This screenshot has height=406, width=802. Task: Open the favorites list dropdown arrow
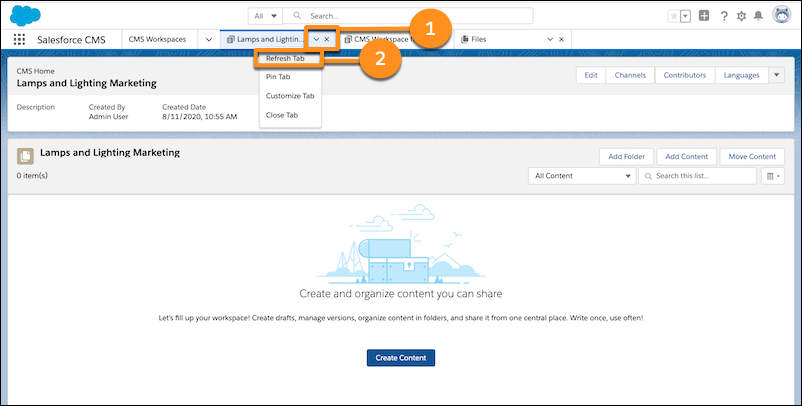coord(685,16)
